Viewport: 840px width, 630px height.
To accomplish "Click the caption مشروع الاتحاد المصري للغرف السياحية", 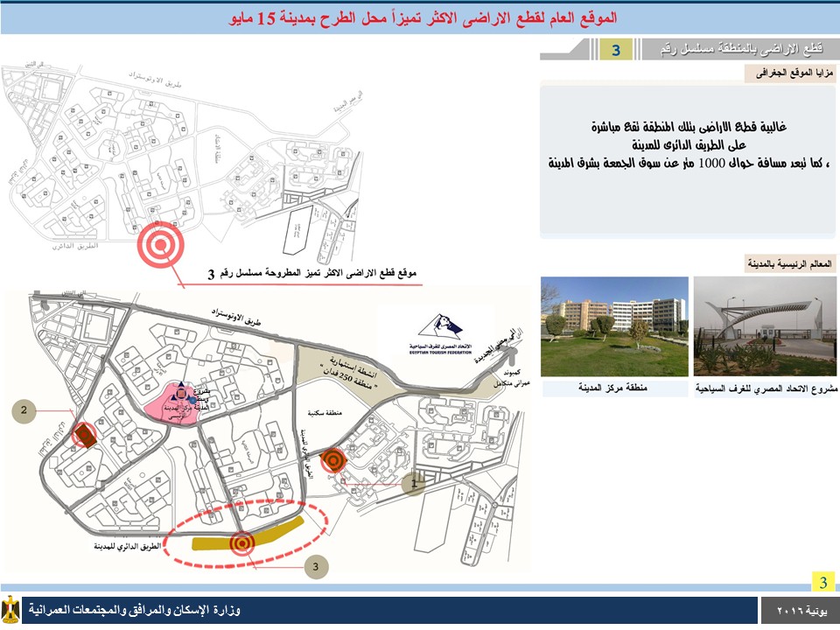I will pyautogui.click(x=766, y=388).
